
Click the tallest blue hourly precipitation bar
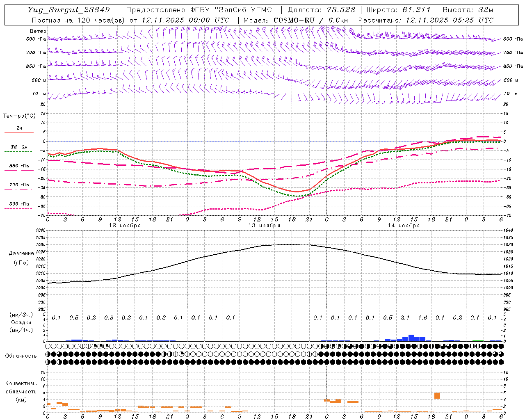[411, 338]
